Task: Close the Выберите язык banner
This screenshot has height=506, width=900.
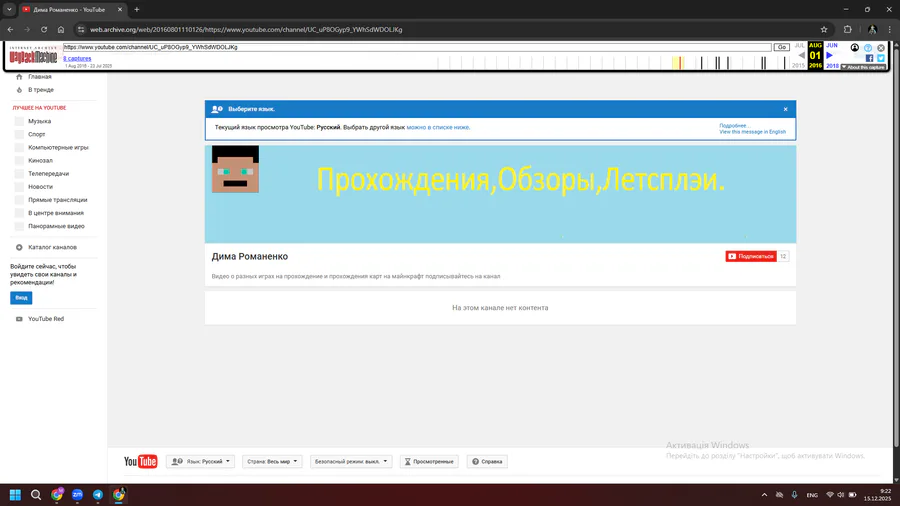Action: coord(786,109)
